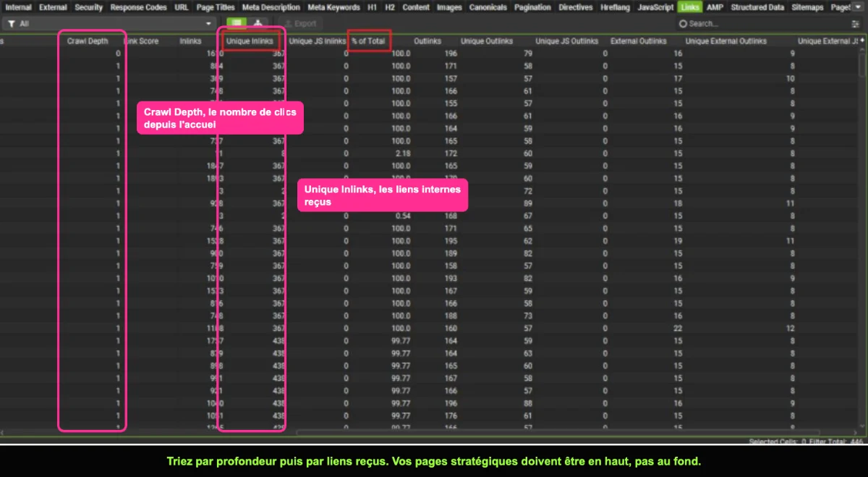
Task: Select the Unique External Outlinks cell 12
Action: pyautogui.click(x=791, y=327)
